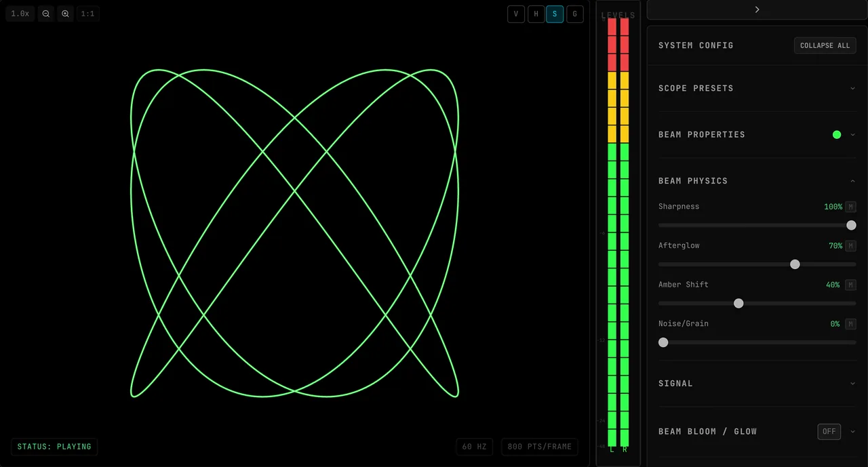Click the System Config heading
Viewport: 868px width, 467px height.
[696, 45]
